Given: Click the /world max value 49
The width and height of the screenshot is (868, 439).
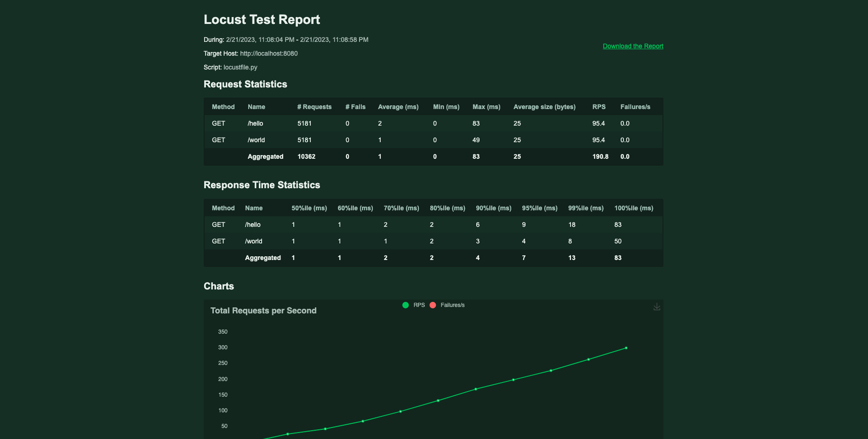Looking at the screenshot, I should coord(476,140).
